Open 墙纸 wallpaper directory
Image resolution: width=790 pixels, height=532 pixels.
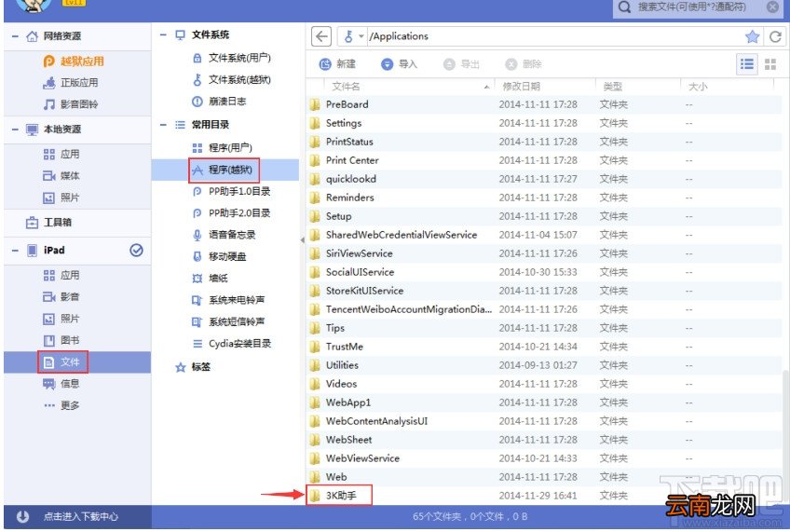pyautogui.click(x=211, y=278)
